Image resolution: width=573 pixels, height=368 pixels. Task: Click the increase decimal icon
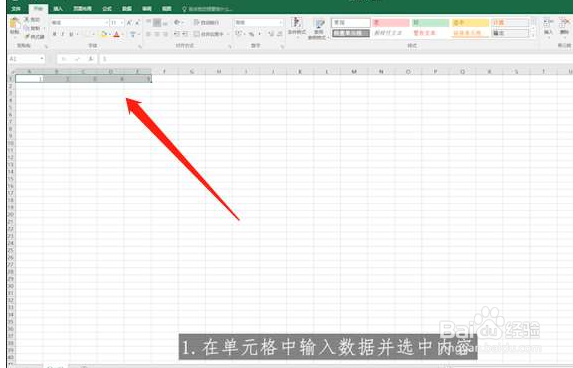tap(271, 34)
